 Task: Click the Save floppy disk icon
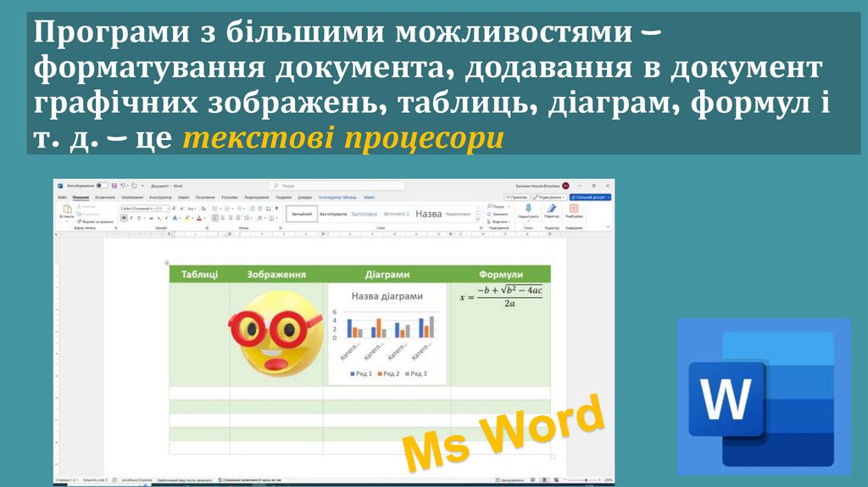click(x=114, y=186)
